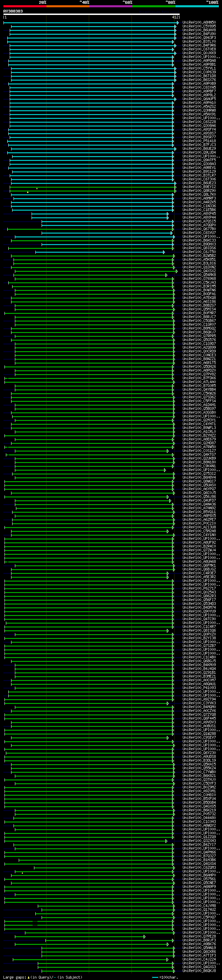
Task: Select hit label UniRef100_C4J224
Action: tap(199, 959)
